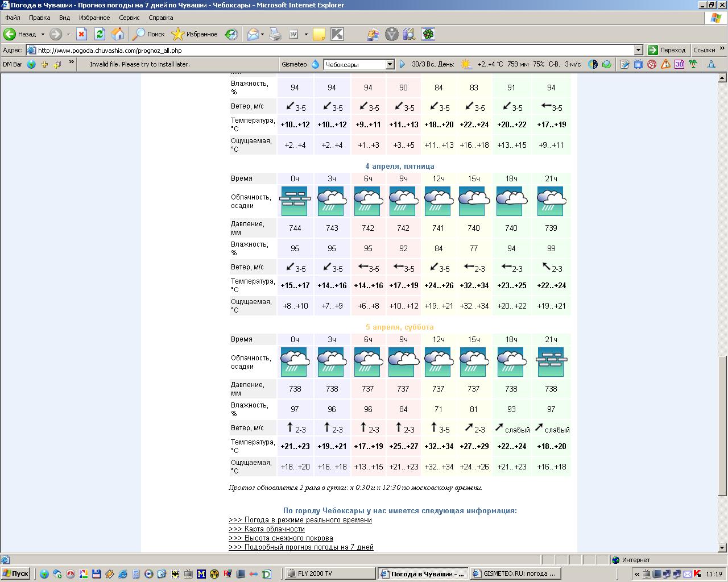728x582 pixels.
Task: Expand the system tray hidden icons chevron
Action: point(637,573)
